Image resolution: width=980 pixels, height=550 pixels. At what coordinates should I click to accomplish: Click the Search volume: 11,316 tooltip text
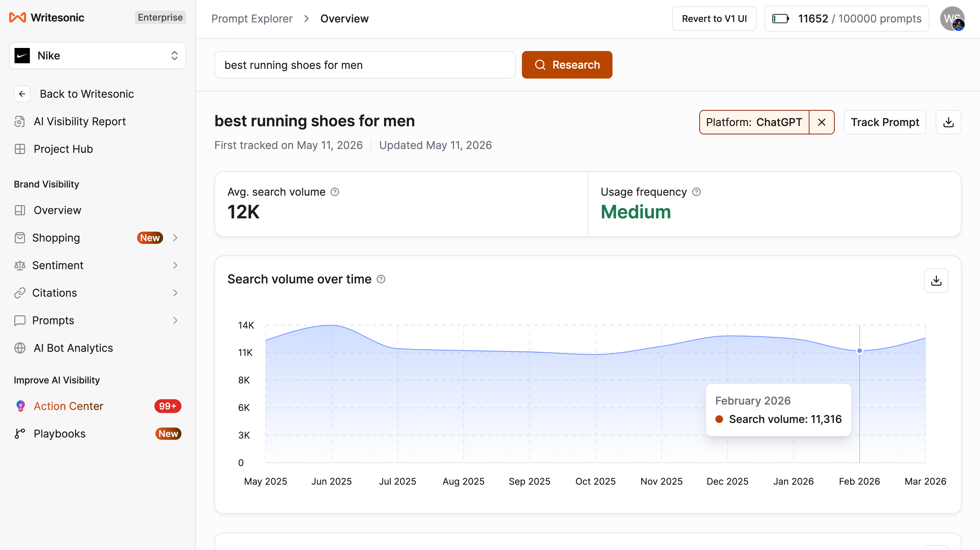coord(785,419)
